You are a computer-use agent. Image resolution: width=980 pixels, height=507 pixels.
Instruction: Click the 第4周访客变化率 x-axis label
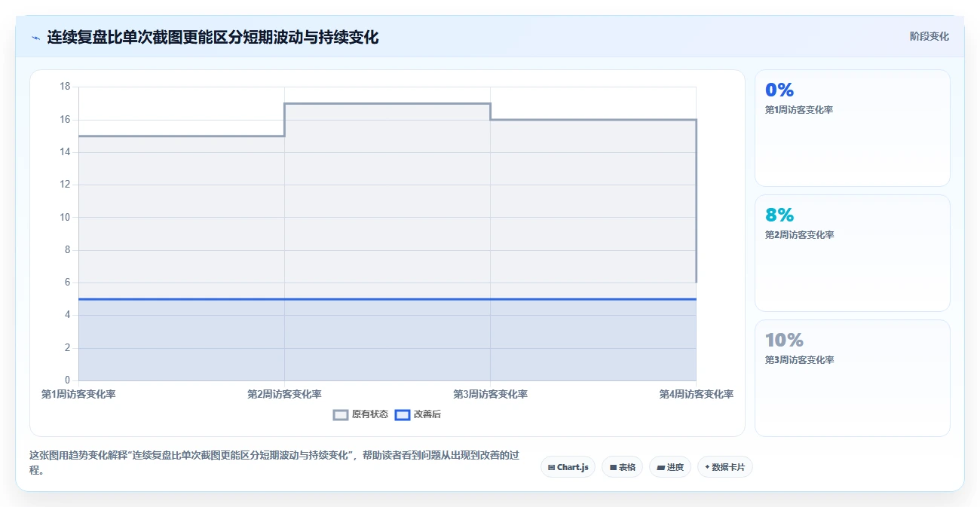tap(696, 394)
